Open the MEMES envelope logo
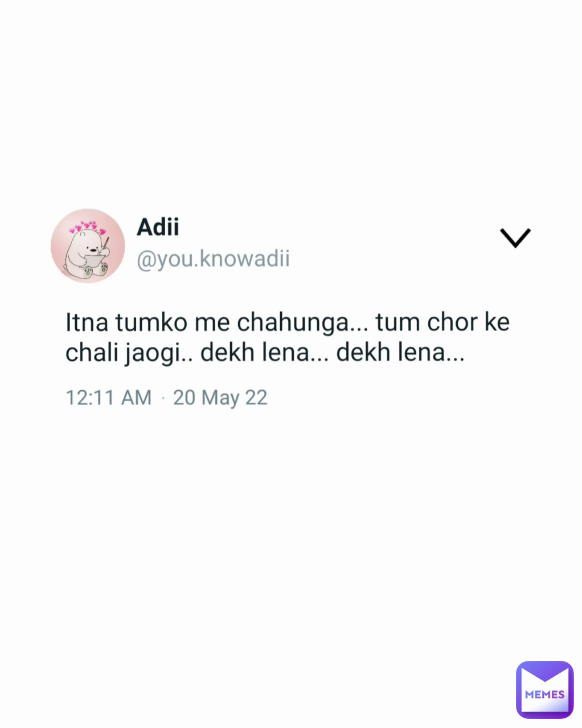 [x=544, y=689]
